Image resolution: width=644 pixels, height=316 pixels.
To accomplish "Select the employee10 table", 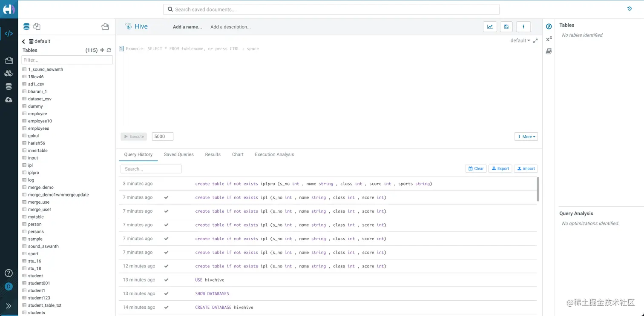I will [x=40, y=121].
